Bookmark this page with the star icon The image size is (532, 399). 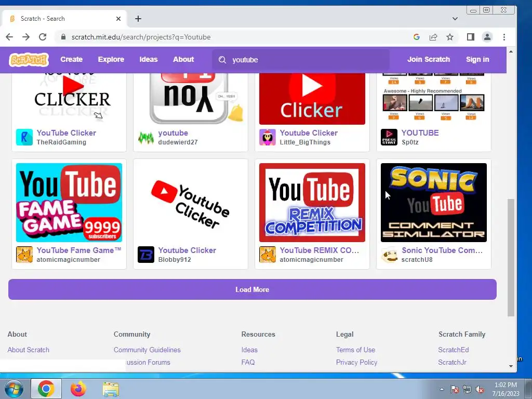pos(450,37)
